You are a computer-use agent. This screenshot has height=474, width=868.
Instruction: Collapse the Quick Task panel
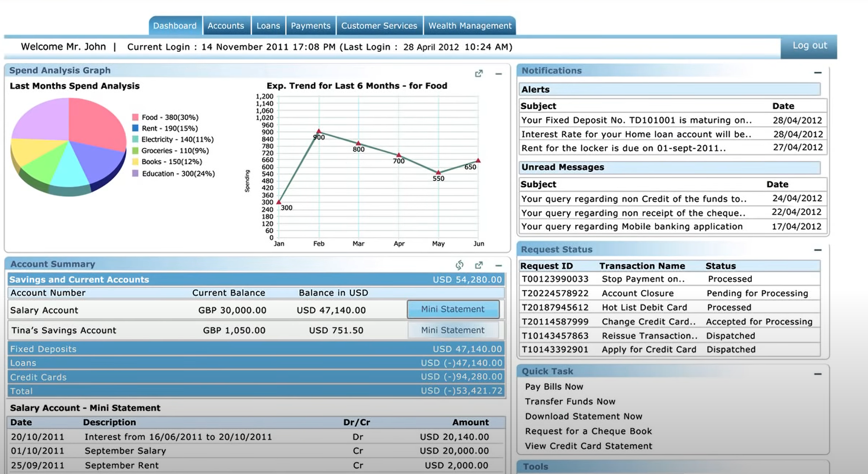[x=818, y=373]
